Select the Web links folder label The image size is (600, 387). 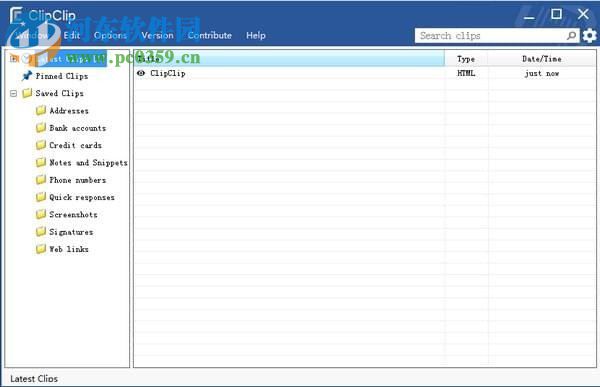[x=69, y=249]
